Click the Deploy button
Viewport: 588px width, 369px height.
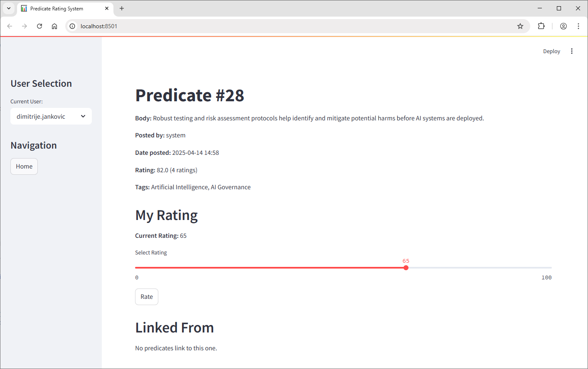(551, 51)
